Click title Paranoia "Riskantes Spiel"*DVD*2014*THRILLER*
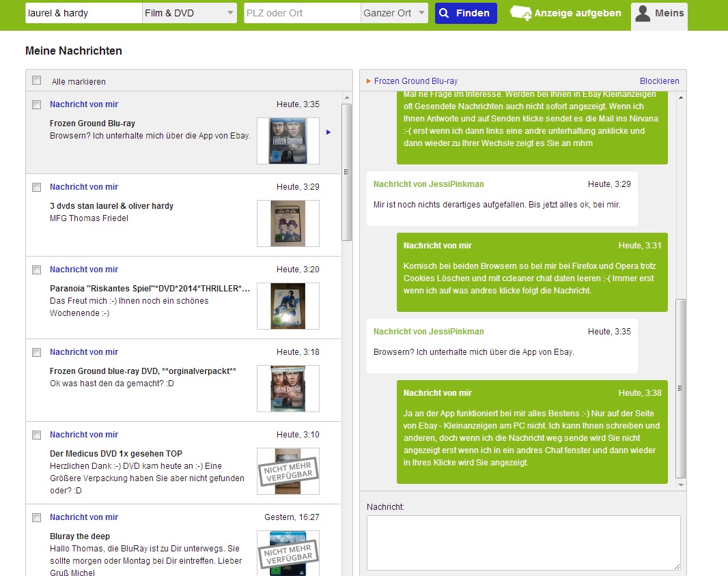 pos(150,289)
